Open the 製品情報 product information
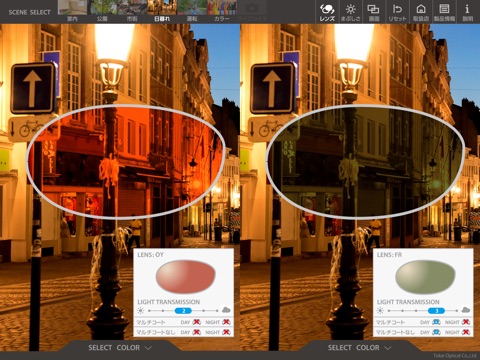480x360 pixels. click(444, 12)
